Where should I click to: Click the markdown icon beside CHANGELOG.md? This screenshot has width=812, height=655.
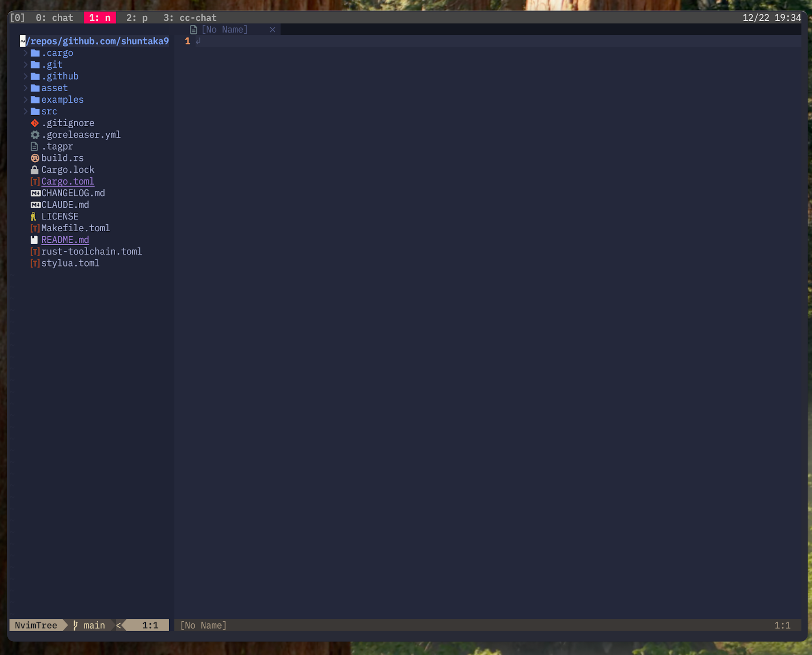35,193
